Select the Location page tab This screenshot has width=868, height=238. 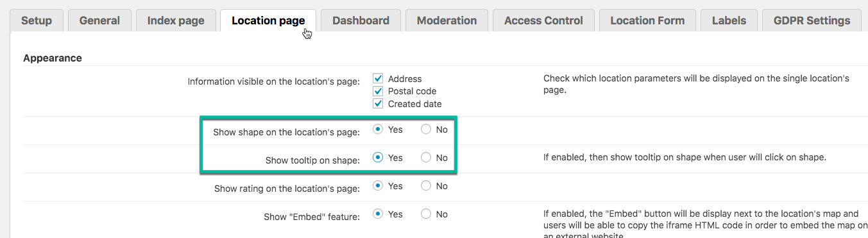click(268, 21)
